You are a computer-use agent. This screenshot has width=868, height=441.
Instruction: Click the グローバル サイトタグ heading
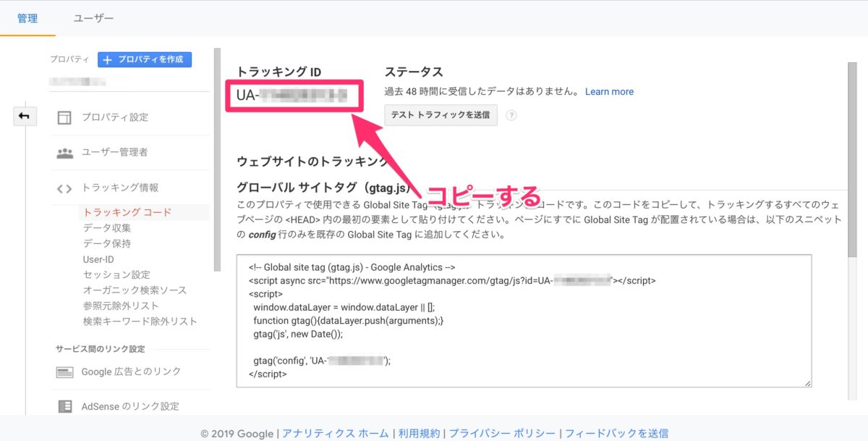pos(325,187)
